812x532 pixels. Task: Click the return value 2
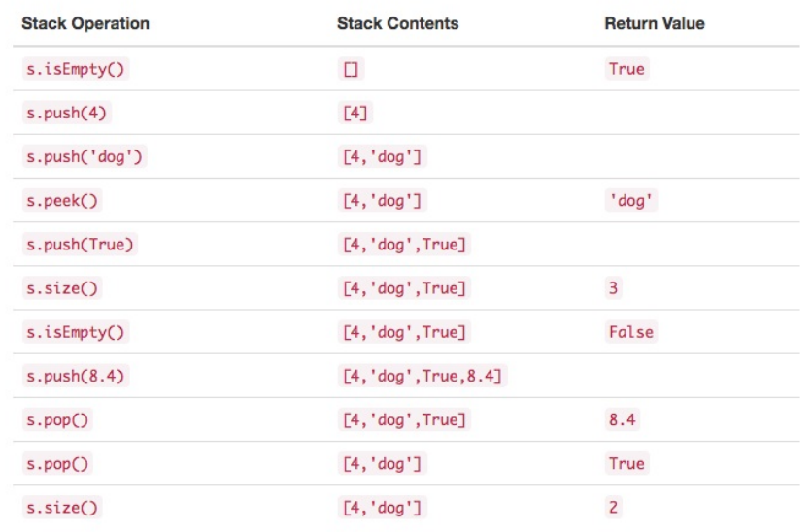pos(613,508)
